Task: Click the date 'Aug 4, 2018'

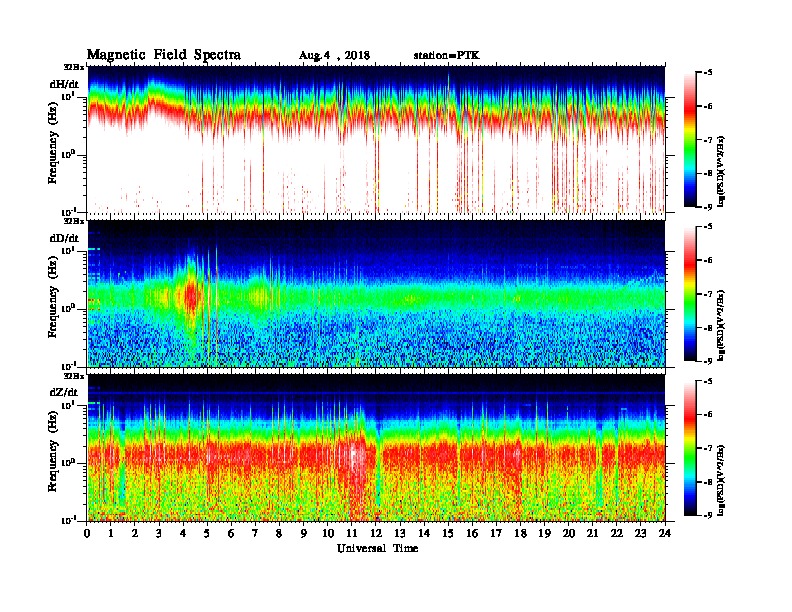Action: pyautogui.click(x=334, y=56)
